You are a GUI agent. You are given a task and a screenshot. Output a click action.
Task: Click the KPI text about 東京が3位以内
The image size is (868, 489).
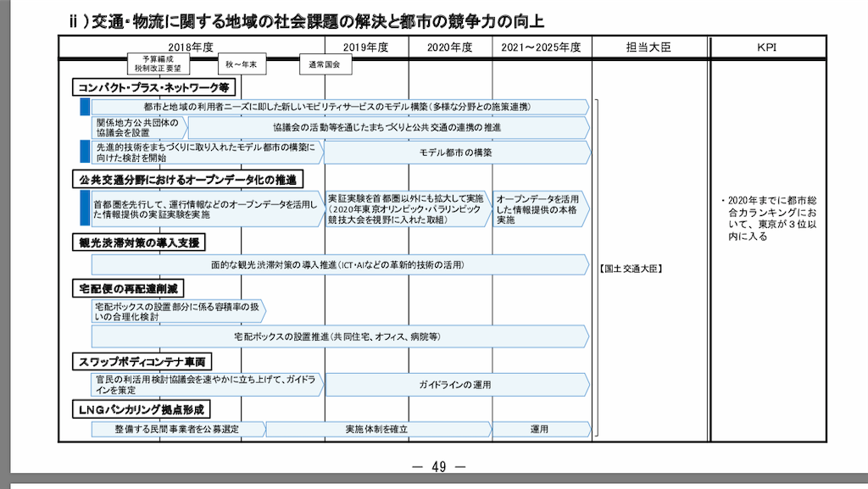click(770, 219)
